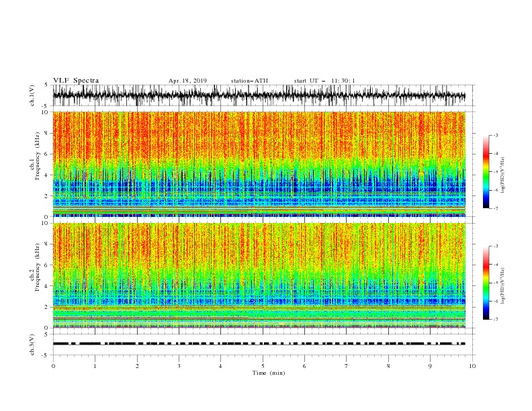
Task: Click the "6" kHz tick on ch.2 spectrogram
Action: point(47,265)
